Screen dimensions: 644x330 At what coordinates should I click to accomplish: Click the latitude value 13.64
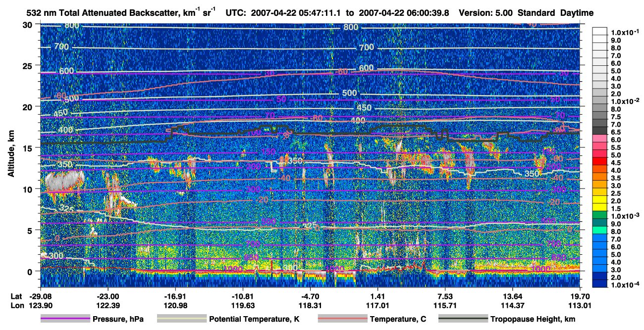click(x=513, y=297)
